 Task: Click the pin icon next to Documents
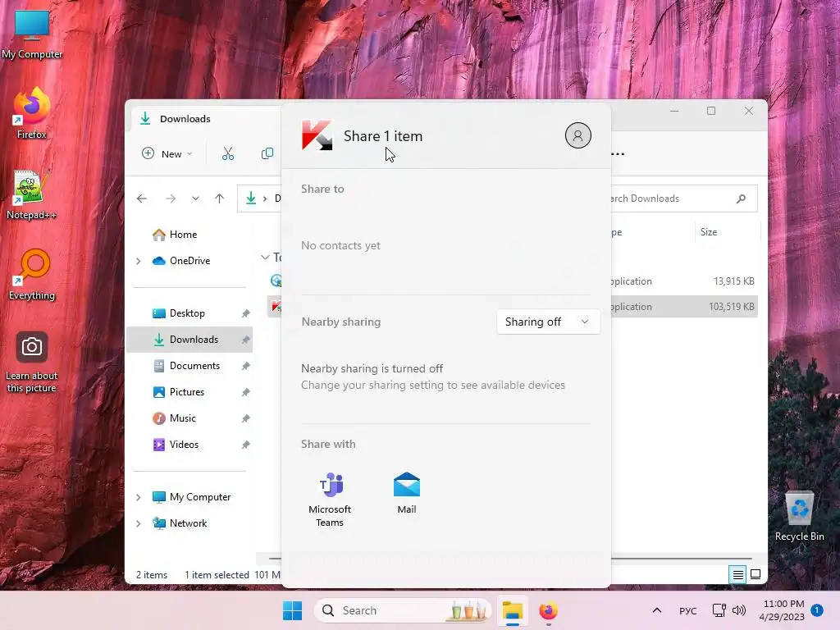[x=245, y=366]
